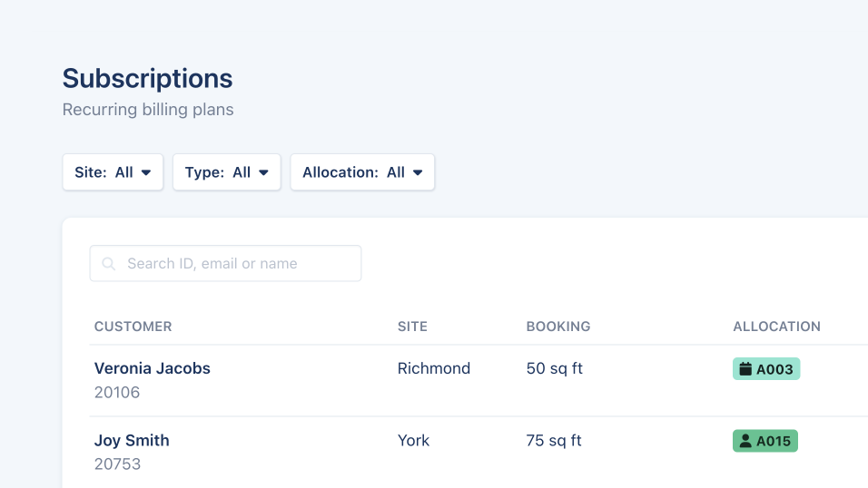Click the Site dropdown caret arrow
868x488 pixels.
click(146, 172)
